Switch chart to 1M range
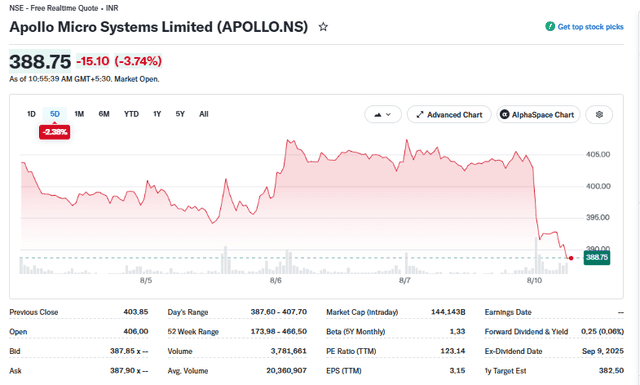 point(79,114)
